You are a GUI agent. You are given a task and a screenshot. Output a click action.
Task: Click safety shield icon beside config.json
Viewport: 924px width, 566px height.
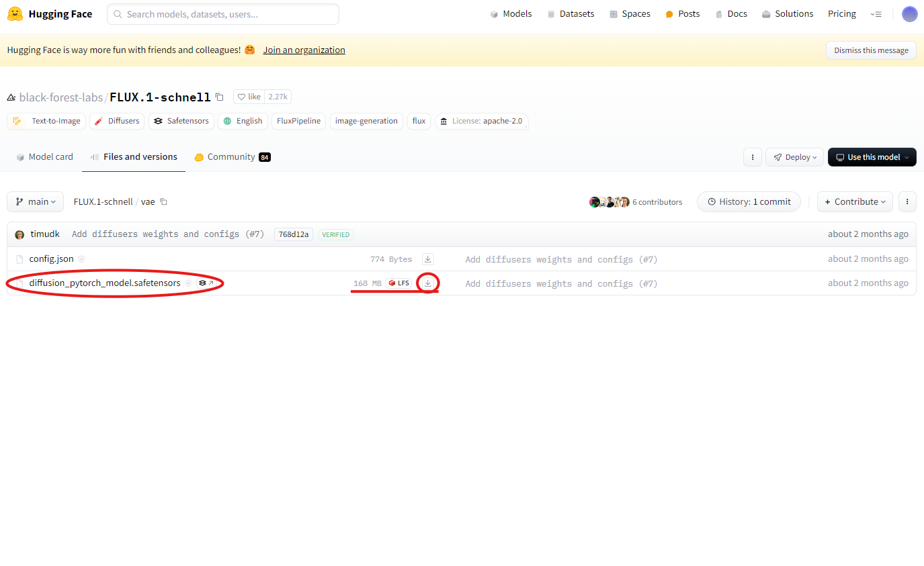(x=81, y=258)
